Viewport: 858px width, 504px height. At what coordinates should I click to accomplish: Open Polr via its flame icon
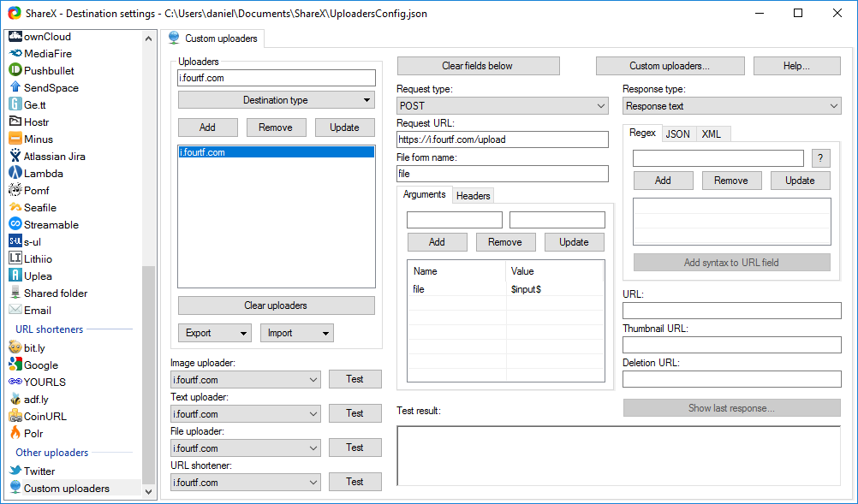coord(15,433)
